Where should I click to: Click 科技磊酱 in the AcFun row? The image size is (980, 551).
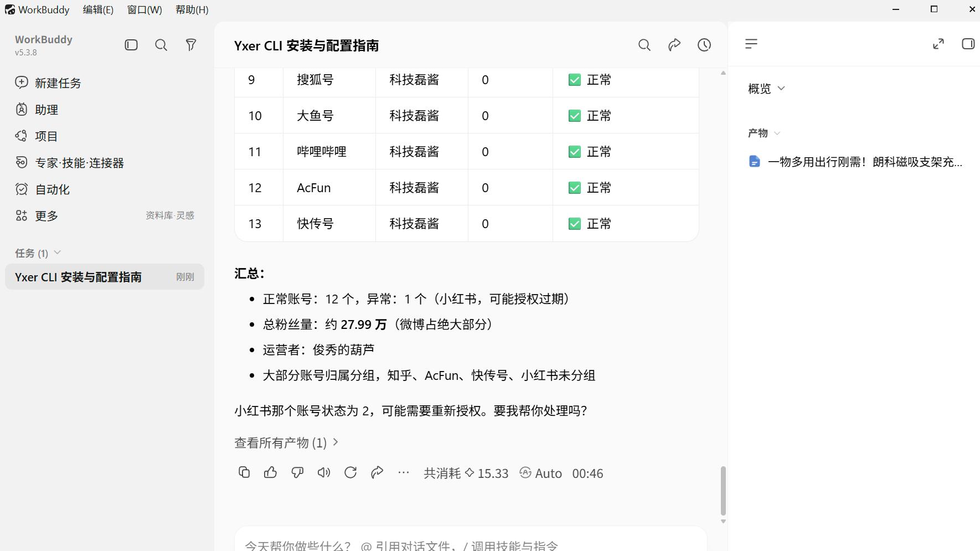[414, 188]
